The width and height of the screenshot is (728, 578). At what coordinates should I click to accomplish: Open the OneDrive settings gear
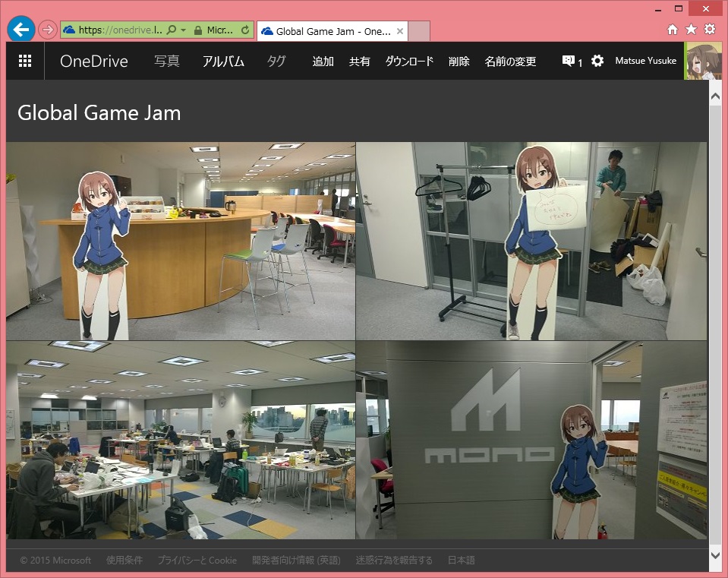(597, 61)
